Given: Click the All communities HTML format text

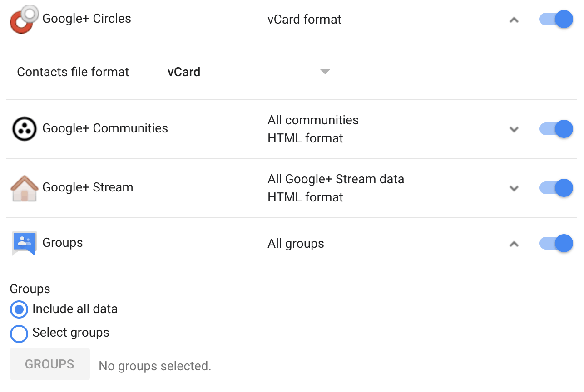Looking at the screenshot, I should [313, 129].
